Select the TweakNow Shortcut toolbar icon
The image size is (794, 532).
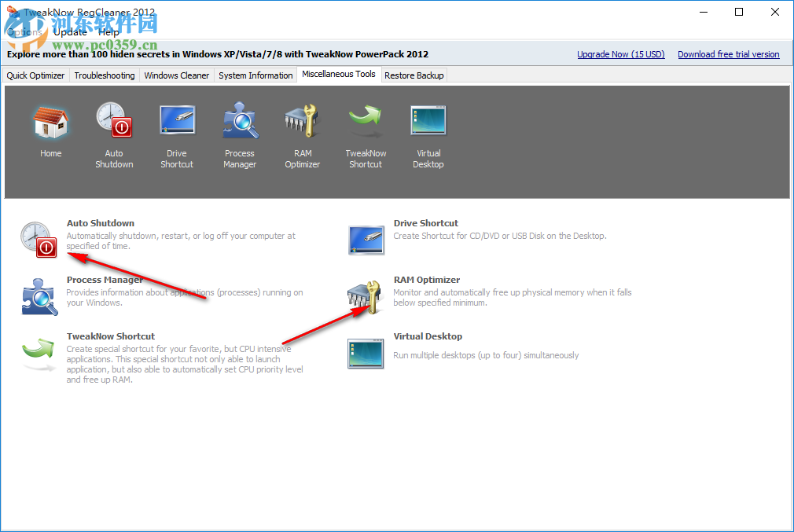[x=365, y=119]
